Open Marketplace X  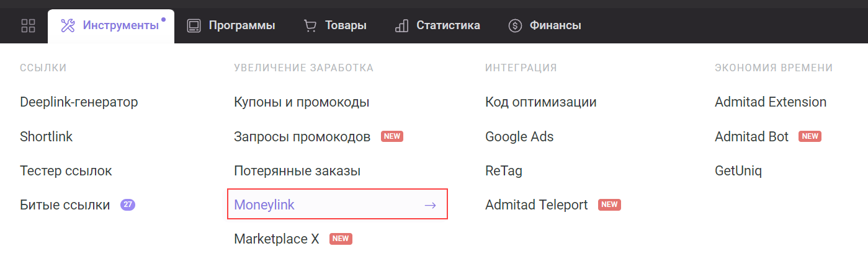276,239
